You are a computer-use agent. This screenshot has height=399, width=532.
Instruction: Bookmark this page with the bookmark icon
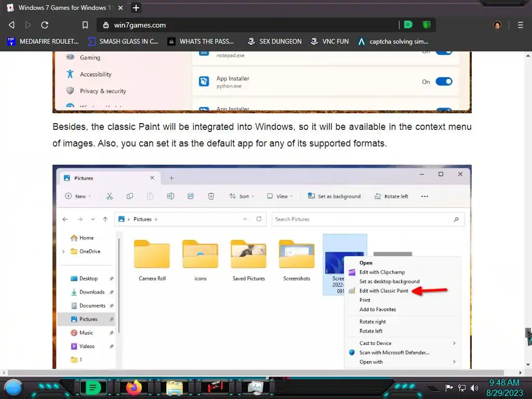(85, 25)
